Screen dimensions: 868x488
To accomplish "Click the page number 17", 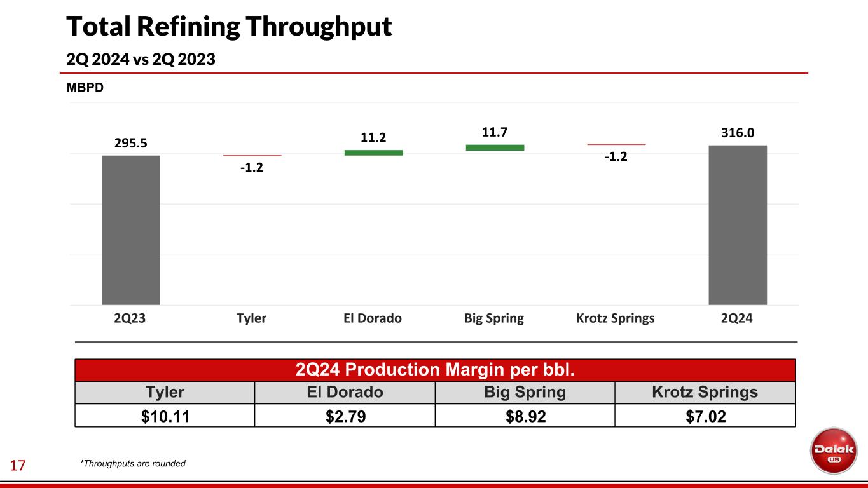I will coord(17,466).
